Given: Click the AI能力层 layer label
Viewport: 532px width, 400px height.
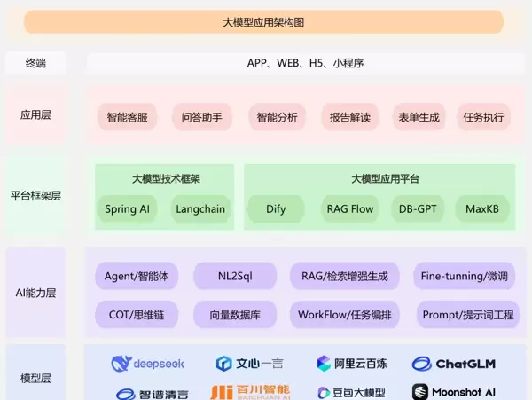Looking at the screenshot, I should [35, 293].
